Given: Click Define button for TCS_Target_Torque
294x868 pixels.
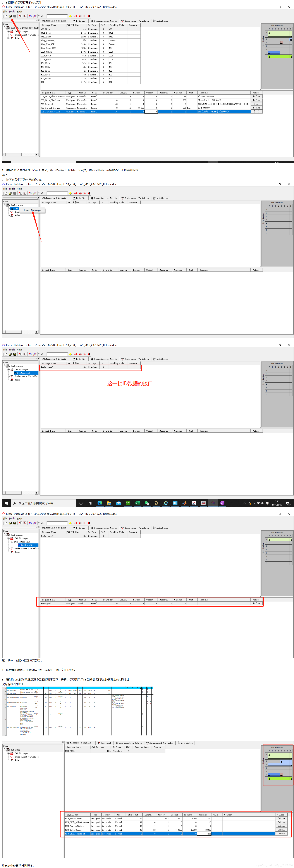Looking at the screenshot, I should pyautogui.click(x=256, y=108).
